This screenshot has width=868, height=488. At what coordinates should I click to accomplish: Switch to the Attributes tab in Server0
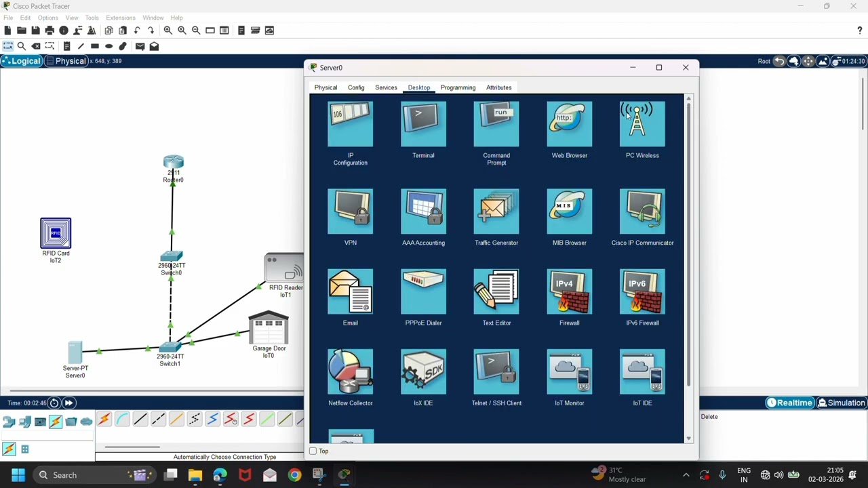point(498,87)
